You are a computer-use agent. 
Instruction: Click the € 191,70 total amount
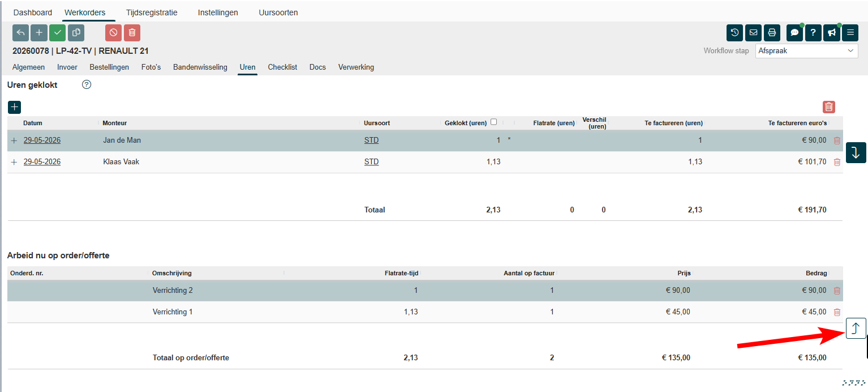coord(812,210)
